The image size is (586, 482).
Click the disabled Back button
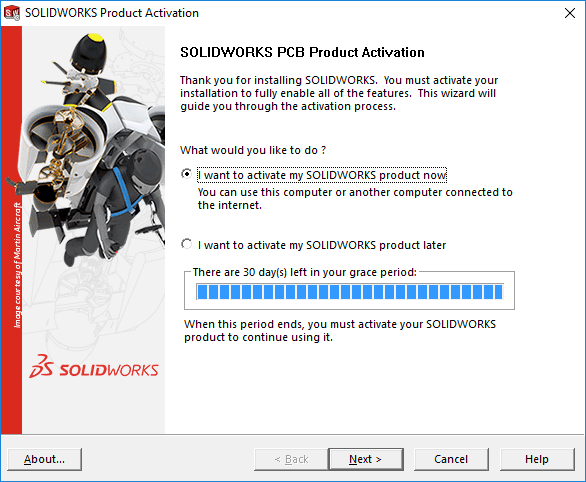tap(291, 459)
